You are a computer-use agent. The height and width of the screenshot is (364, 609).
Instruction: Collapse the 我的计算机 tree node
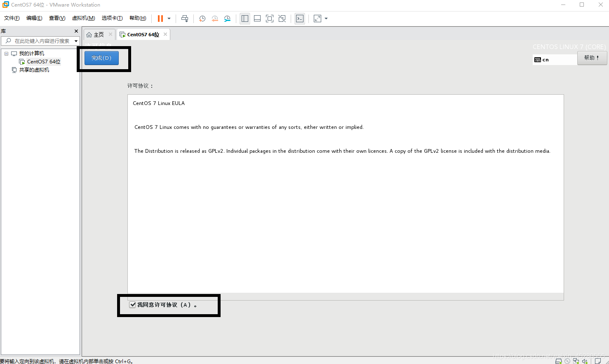tap(6, 54)
